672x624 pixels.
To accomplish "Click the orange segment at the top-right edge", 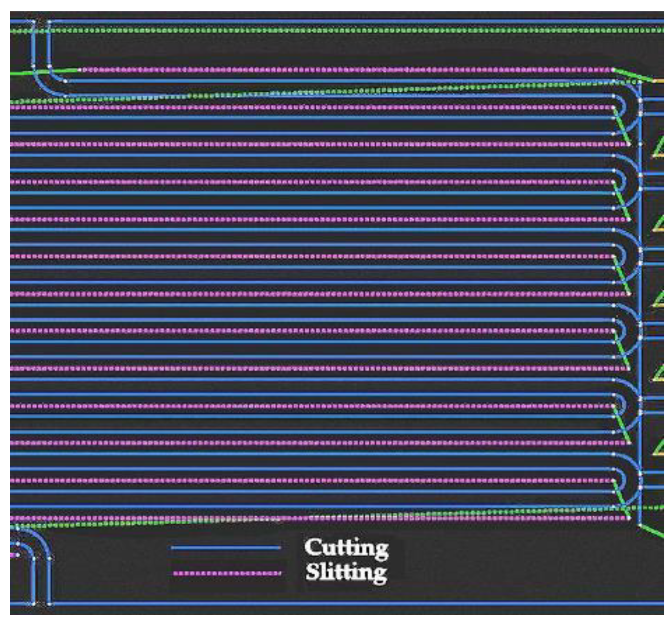I will pyautogui.click(x=658, y=81).
